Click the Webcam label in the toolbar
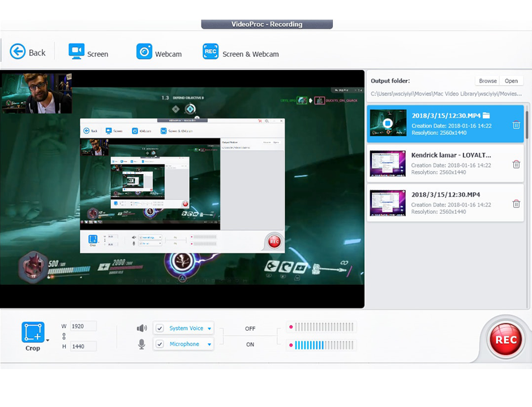The height and width of the screenshot is (407, 532). 168,54
